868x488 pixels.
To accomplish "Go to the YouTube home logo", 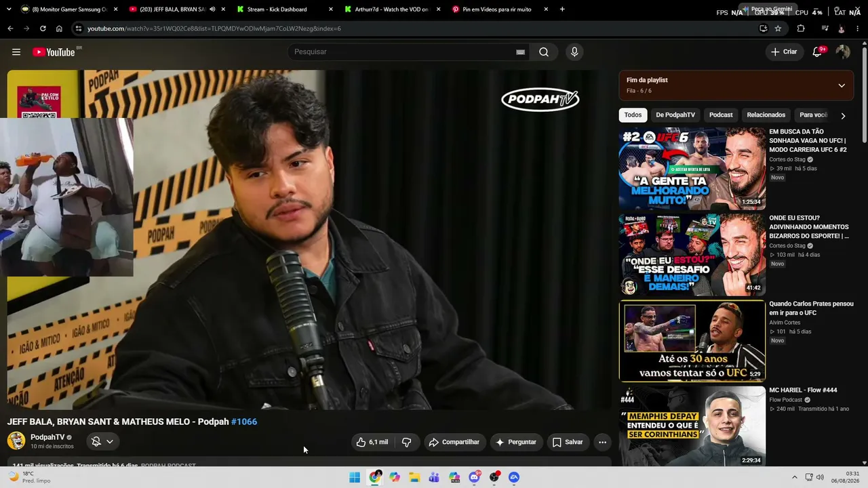I will point(54,52).
